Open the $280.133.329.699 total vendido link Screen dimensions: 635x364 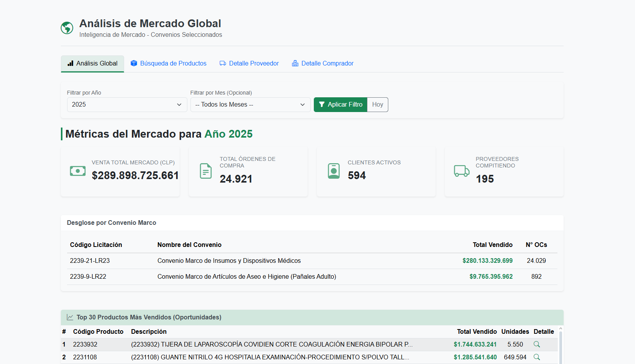pyautogui.click(x=488, y=260)
